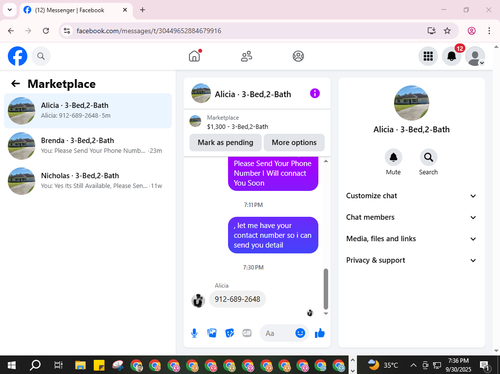Click the 35°C weather widget

(383, 365)
